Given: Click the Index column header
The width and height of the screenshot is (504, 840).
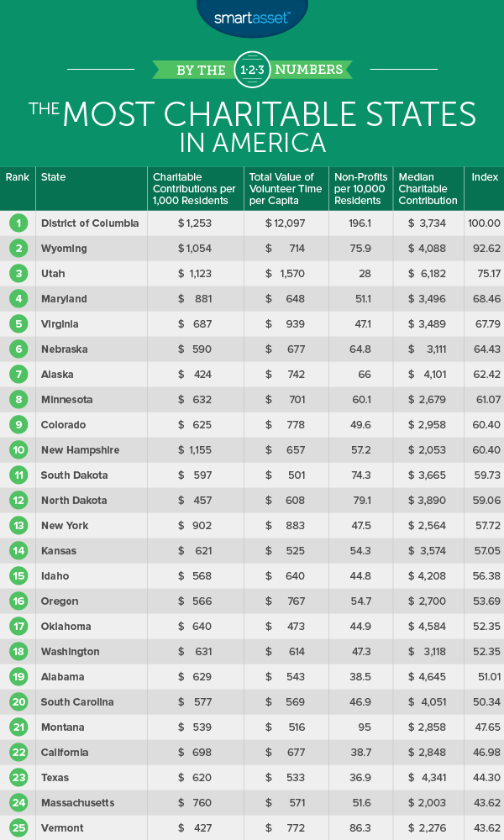Looking at the screenshot, I should coord(485,178).
